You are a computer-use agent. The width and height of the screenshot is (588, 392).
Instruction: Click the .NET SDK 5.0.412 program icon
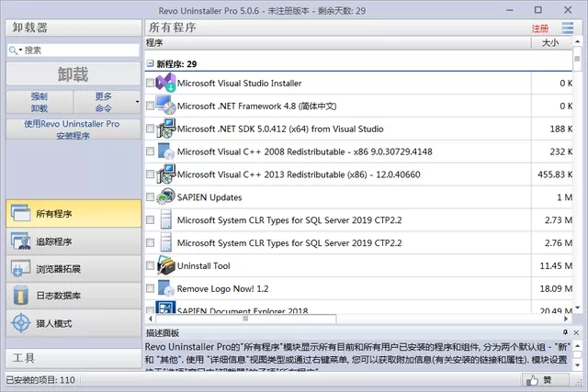tap(165, 129)
